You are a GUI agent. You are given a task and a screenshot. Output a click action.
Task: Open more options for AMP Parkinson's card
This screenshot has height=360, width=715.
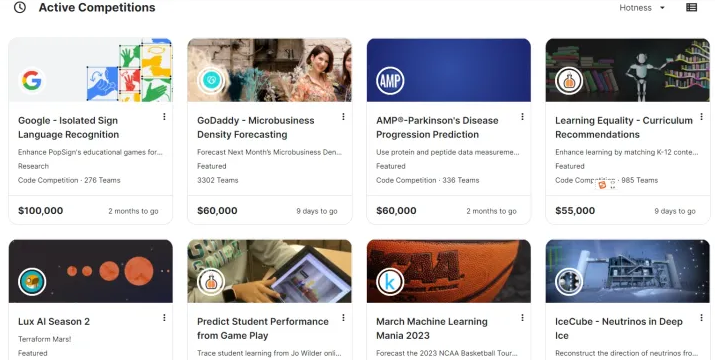[522, 117]
